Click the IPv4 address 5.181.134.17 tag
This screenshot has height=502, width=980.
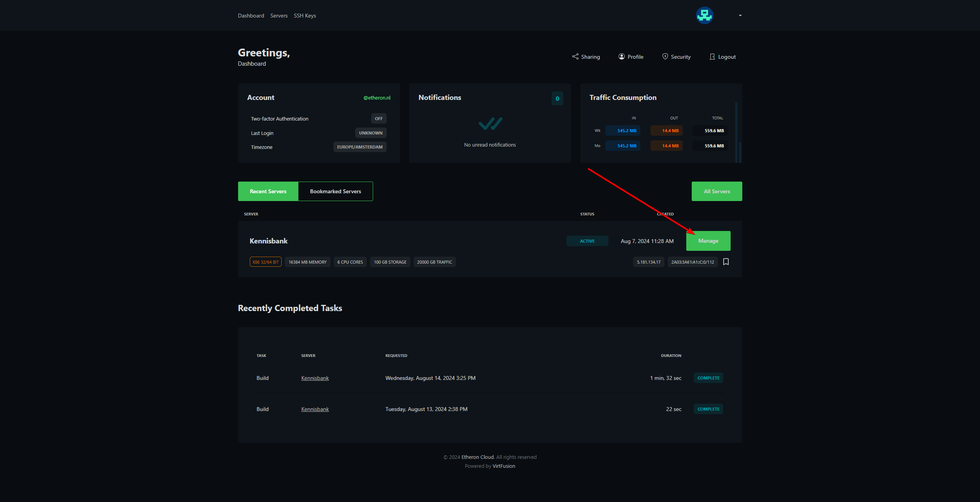648,262
